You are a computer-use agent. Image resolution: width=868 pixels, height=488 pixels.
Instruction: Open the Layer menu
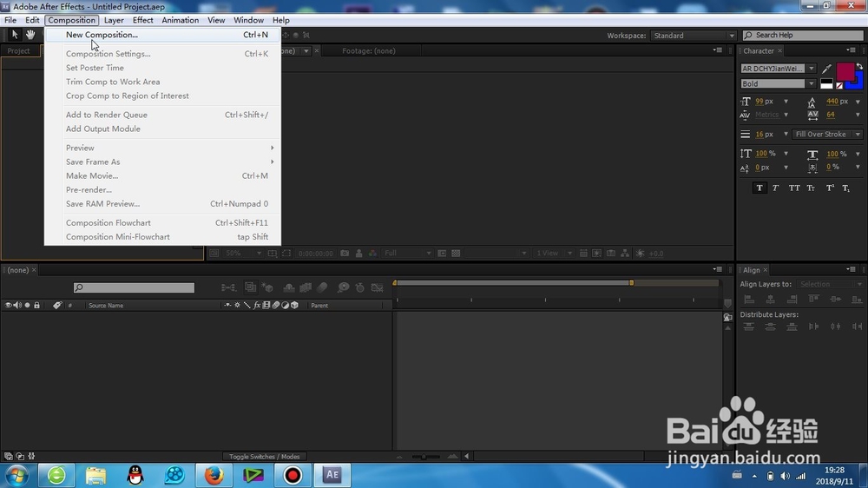(x=114, y=20)
